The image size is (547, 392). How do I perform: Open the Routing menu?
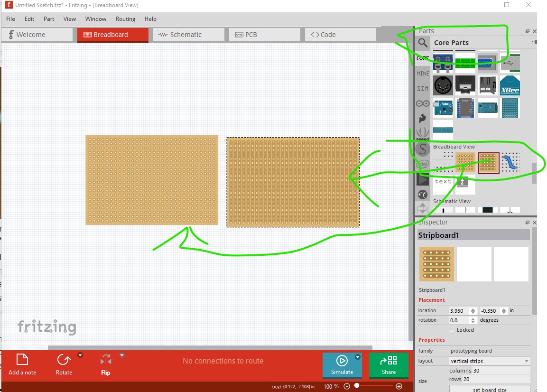pos(125,19)
